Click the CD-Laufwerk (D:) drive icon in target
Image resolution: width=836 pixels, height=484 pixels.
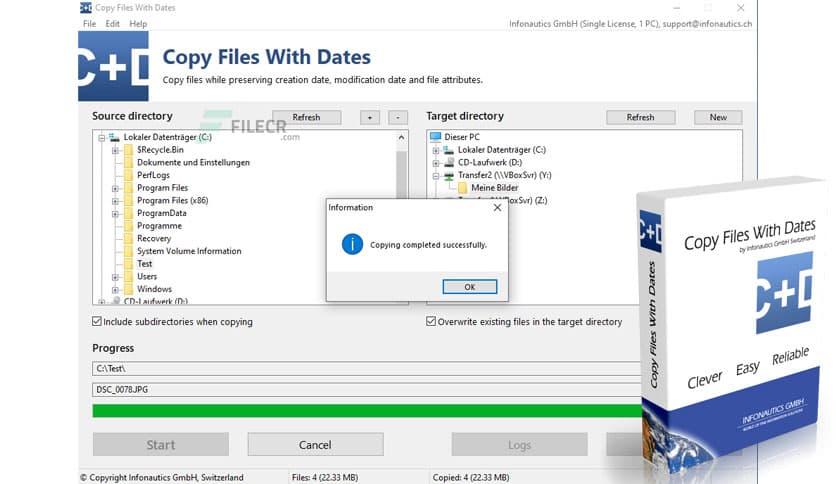(449, 163)
